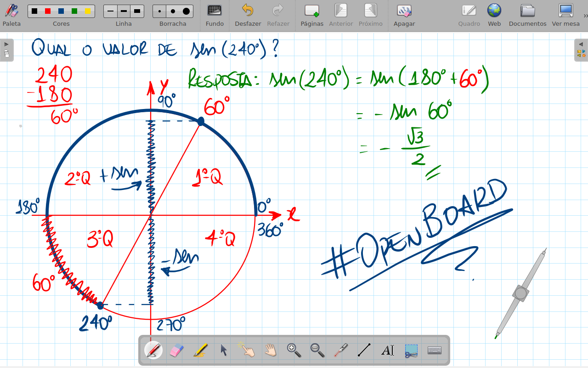Select the green pen color
The width and height of the screenshot is (588, 368).
pyautogui.click(x=74, y=11)
